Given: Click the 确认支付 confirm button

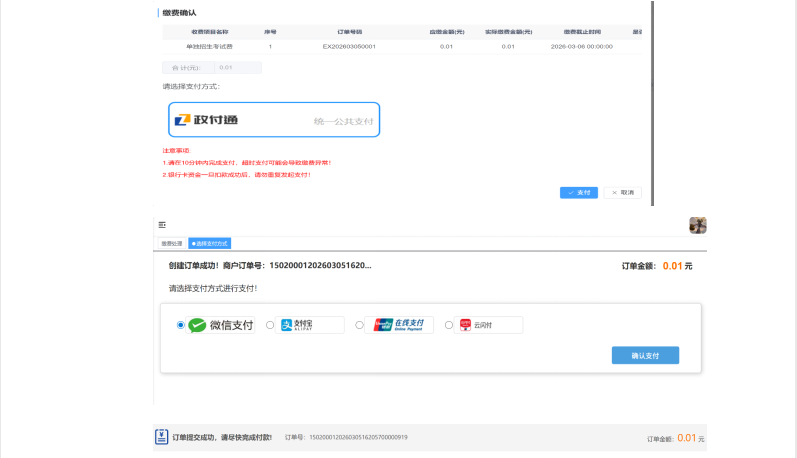Looking at the screenshot, I should tap(645, 355).
